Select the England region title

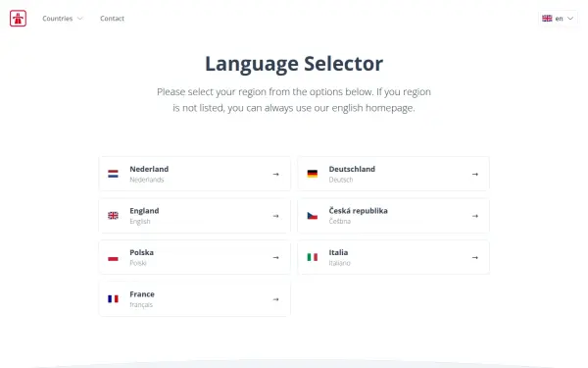click(144, 211)
